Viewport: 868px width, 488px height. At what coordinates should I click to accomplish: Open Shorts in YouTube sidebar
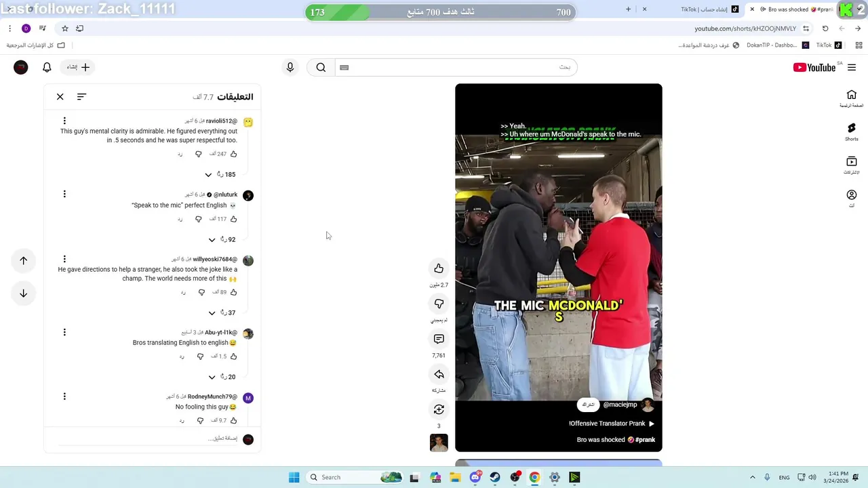pos(852,131)
